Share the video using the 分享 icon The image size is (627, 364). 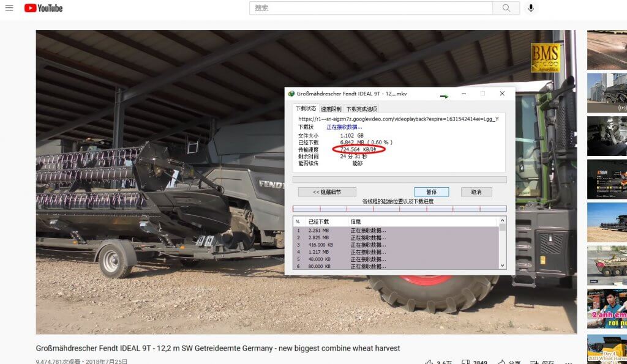coord(501,362)
